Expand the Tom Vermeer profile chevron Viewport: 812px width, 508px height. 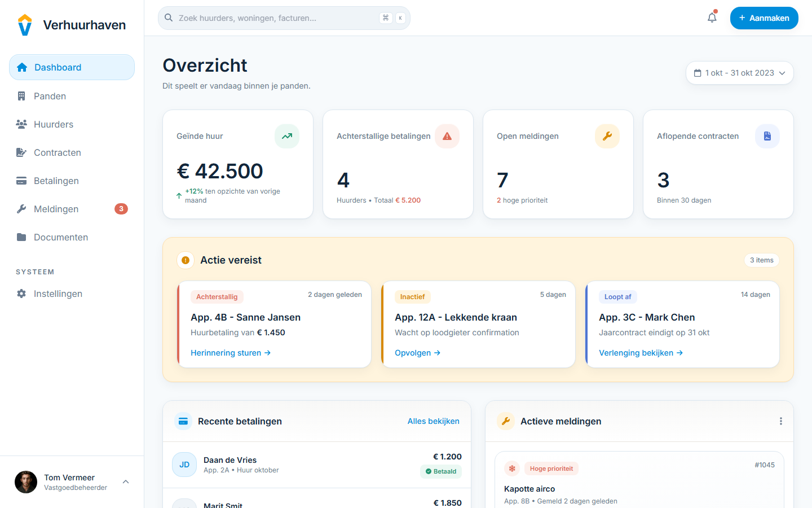coord(125,481)
